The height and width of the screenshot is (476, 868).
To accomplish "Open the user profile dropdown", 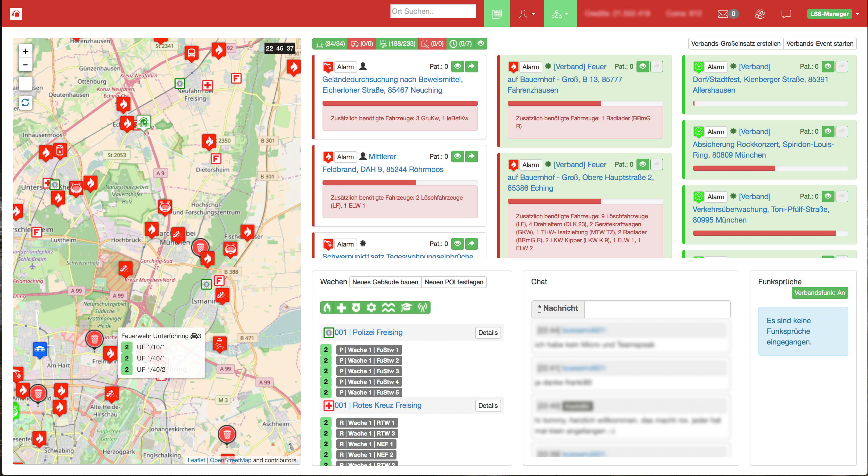I will [x=527, y=14].
